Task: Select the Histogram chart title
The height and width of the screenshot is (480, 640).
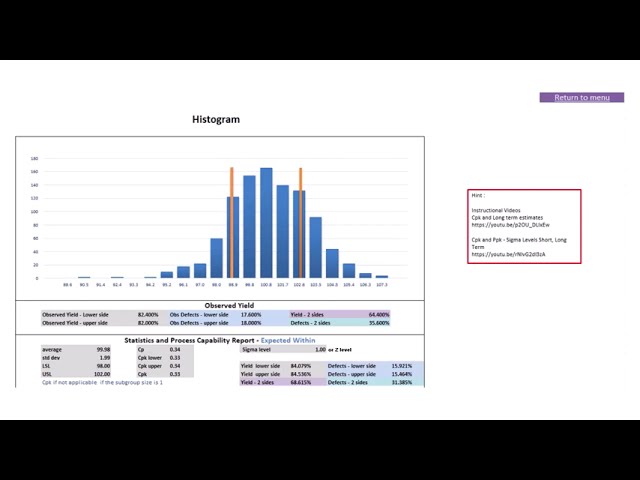Action: (x=216, y=120)
